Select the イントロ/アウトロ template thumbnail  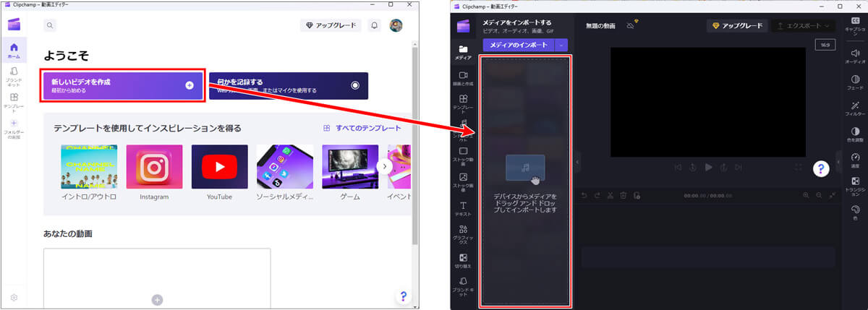[89, 166]
